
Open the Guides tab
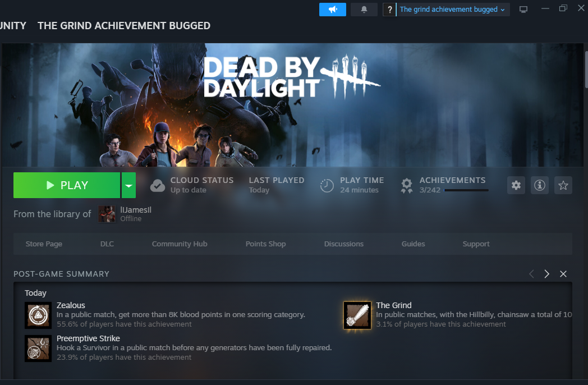coord(414,244)
